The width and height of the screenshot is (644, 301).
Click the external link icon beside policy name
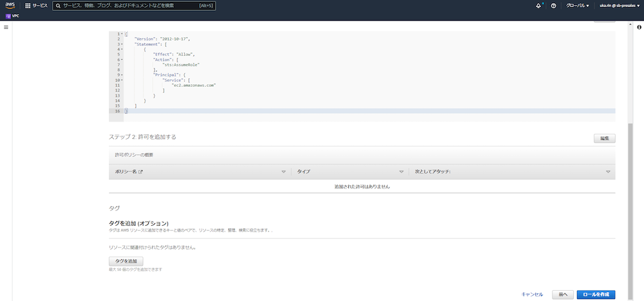(x=140, y=172)
